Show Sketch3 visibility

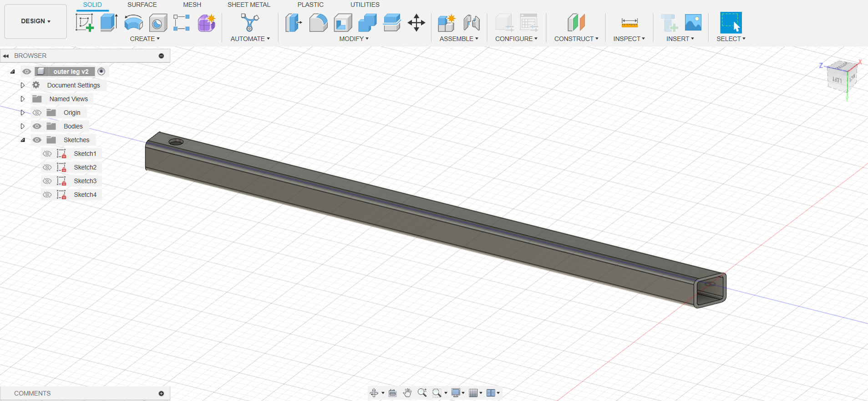pos(47,181)
